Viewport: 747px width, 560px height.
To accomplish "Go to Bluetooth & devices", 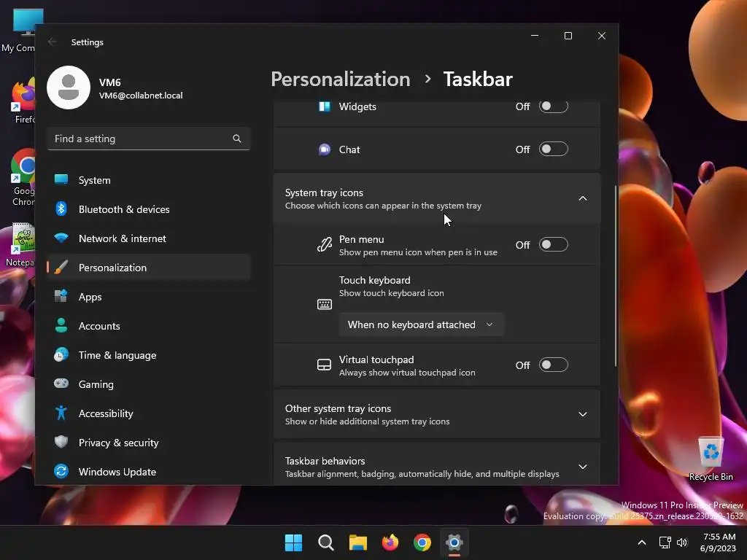I will [149, 209].
